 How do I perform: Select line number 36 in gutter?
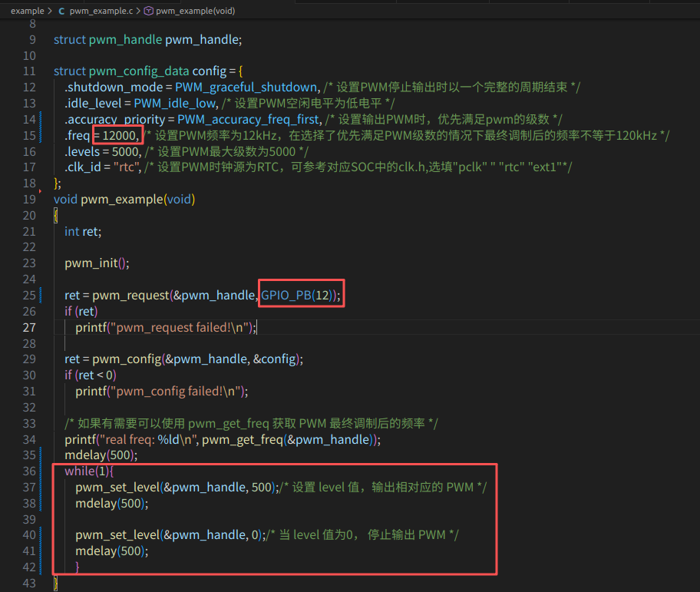(29, 471)
